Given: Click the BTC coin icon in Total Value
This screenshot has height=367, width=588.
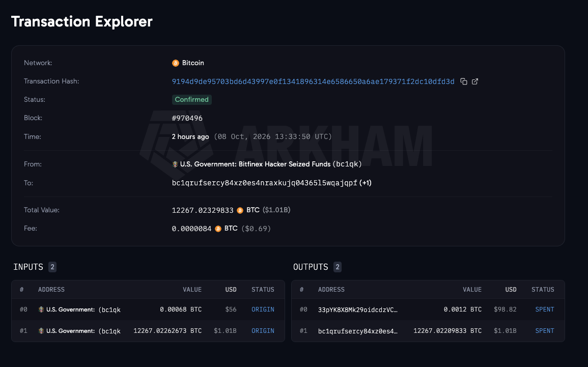Looking at the screenshot, I should (240, 210).
